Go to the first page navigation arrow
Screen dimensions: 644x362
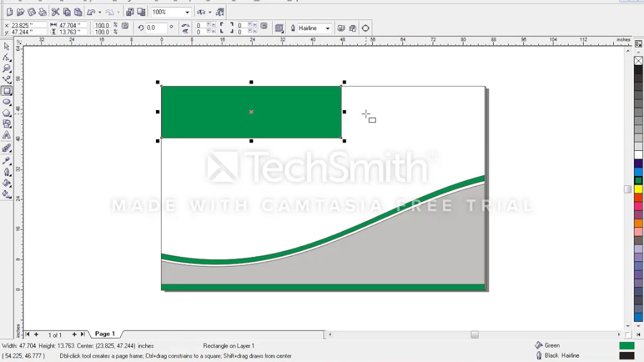(28, 334)
